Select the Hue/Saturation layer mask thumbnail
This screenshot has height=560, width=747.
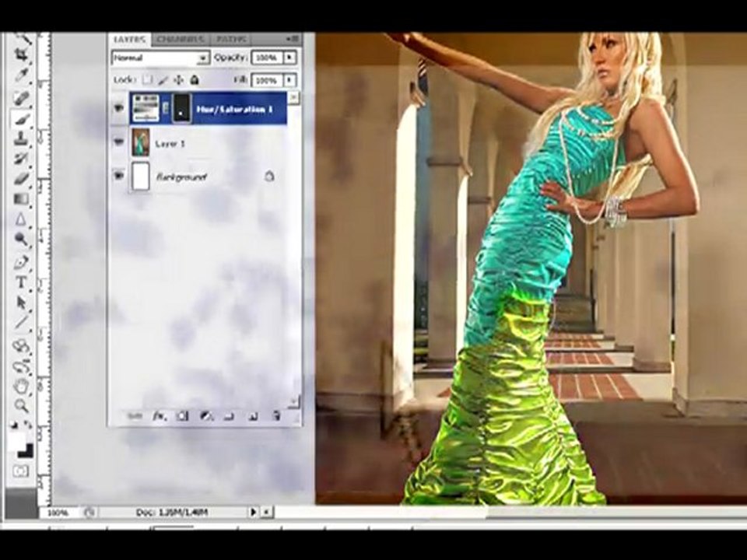pyautogui.click(x=181, y=109)
